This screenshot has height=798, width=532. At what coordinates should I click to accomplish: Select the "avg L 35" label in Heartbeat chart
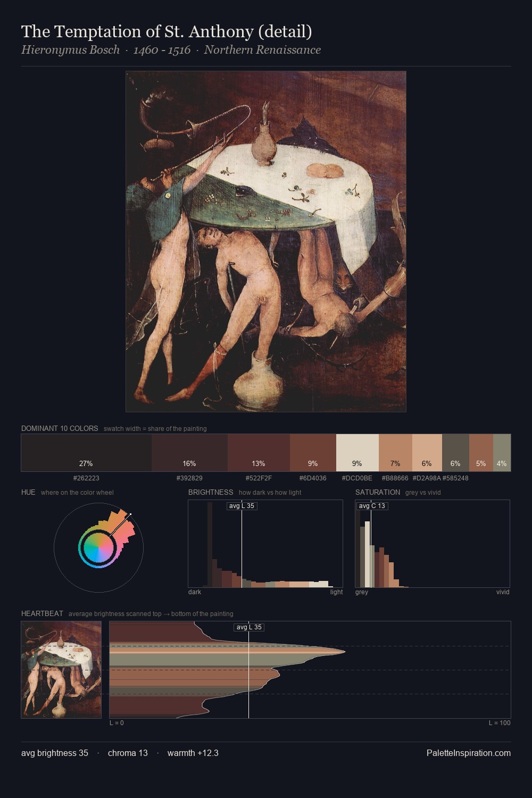coord(249,627)
